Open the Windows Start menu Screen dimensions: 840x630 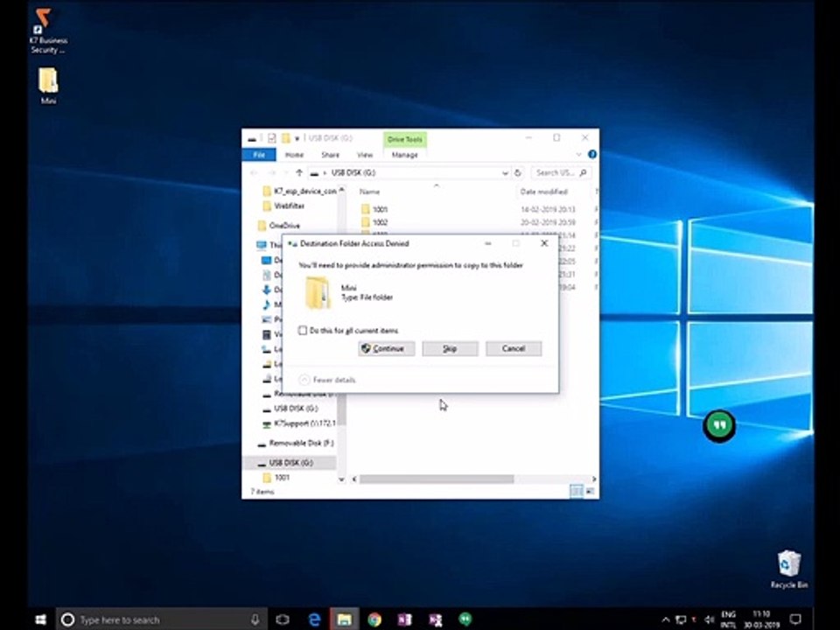[x=40, y=619]
